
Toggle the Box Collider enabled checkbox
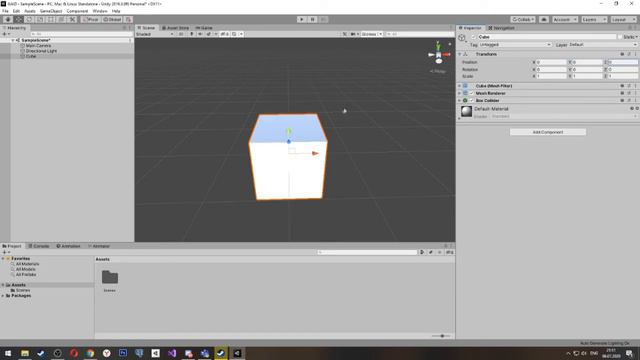point(472,100)
